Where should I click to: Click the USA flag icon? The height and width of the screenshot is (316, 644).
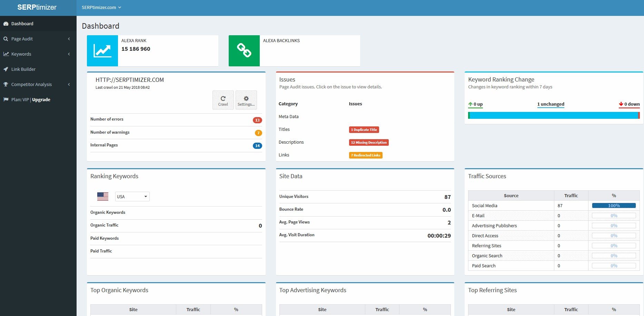pos(103,197)
